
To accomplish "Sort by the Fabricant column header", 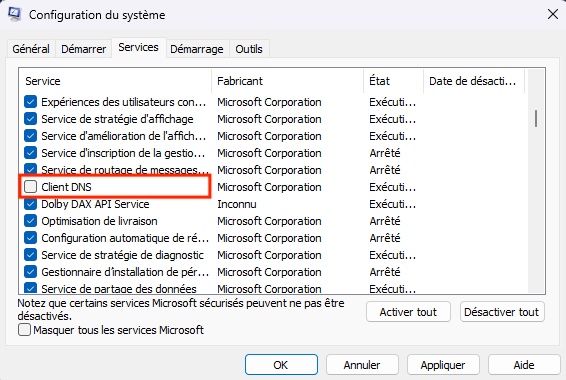I will coord(288,81).
